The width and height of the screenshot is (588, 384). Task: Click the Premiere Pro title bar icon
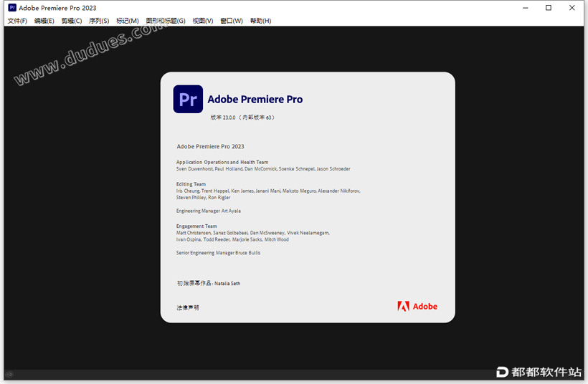tap(12, 7)
